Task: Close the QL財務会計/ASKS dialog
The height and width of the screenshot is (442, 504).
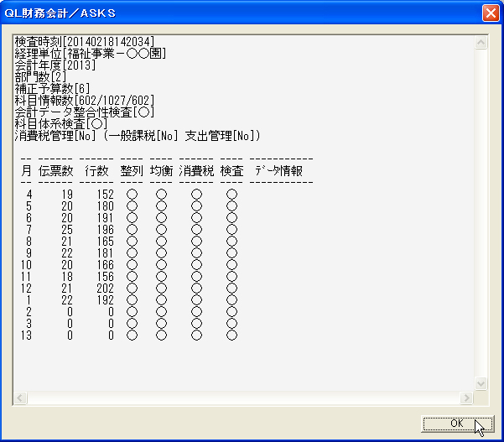Action: coord(491,13)
